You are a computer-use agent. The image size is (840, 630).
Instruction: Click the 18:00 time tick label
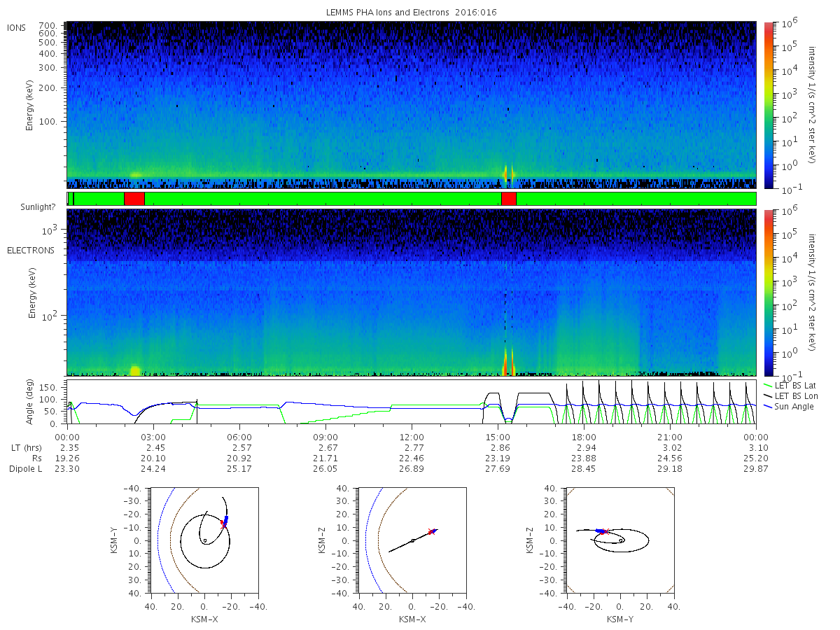coord(584,436)
